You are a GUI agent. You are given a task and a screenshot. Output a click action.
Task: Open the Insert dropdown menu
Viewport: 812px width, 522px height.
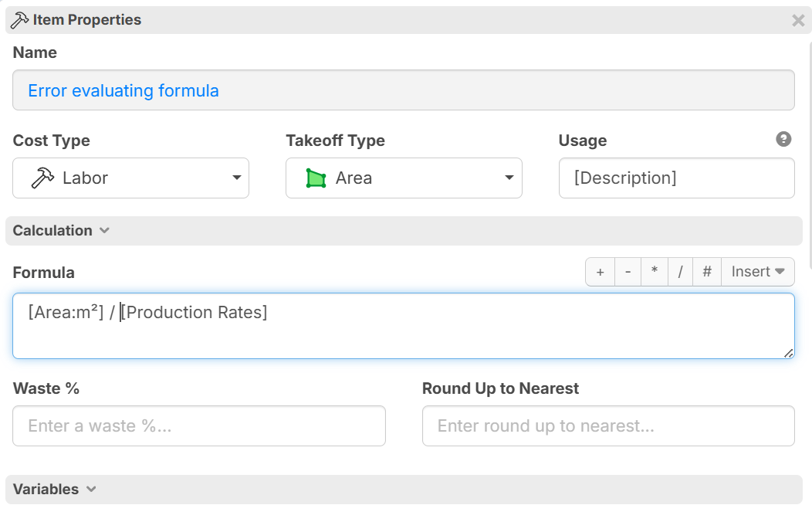(757, 272)
